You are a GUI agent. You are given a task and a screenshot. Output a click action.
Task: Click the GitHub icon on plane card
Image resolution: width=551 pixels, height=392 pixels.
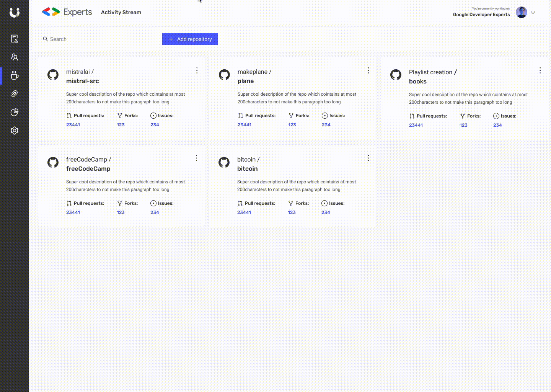[x=224, y=75]
